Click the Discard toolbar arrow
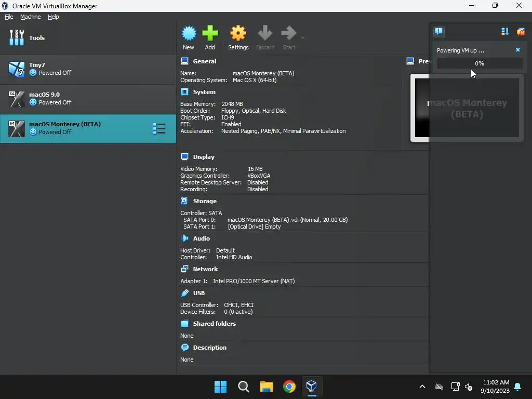Screen dimensions: 532x399 coord(265,33)
